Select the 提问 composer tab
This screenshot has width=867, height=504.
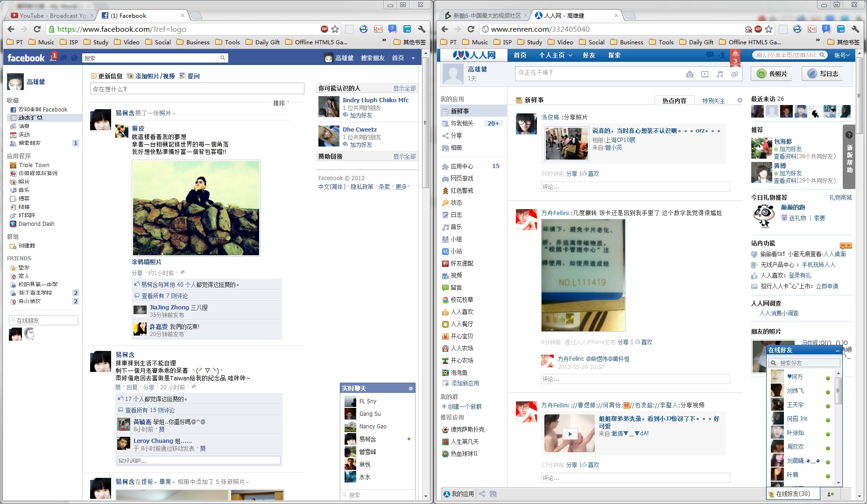tap(190, 76)
